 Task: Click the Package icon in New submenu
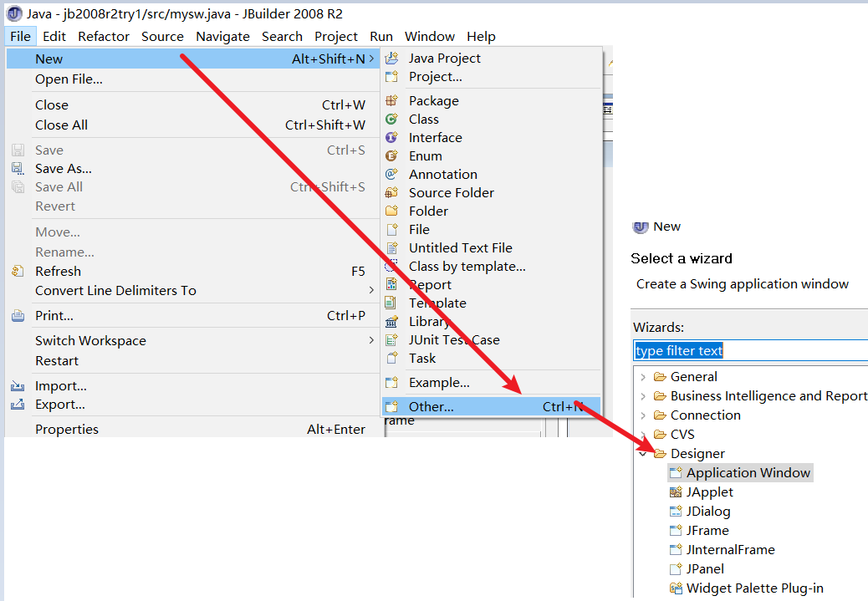pyautogui.click(x=392, y=100)
